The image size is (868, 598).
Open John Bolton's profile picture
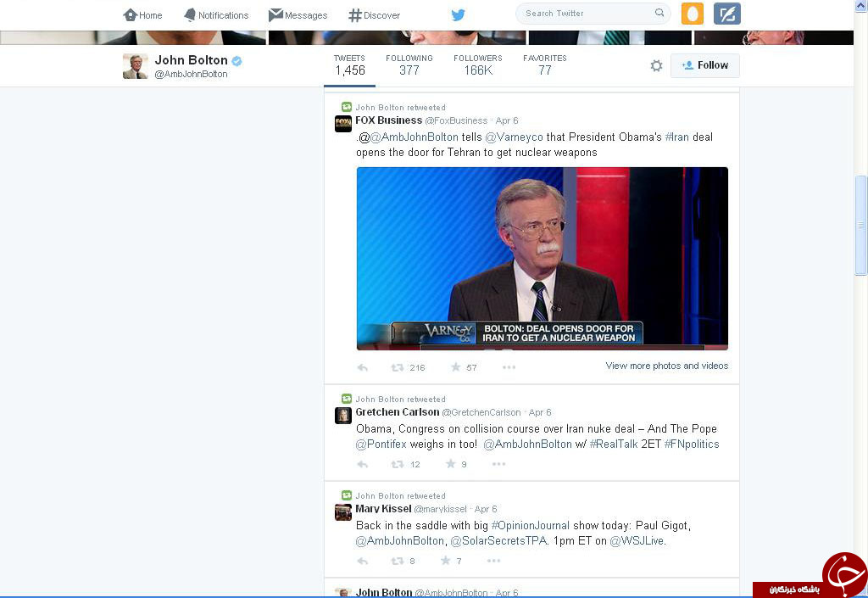[135, 66]
